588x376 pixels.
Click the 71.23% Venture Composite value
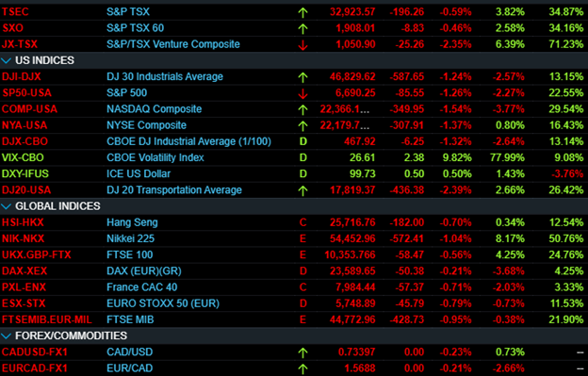point(566,44)
